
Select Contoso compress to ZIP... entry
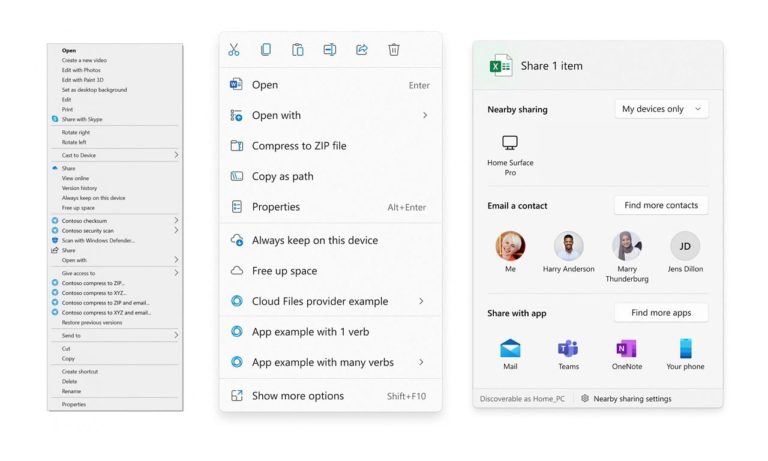[93, 283]
